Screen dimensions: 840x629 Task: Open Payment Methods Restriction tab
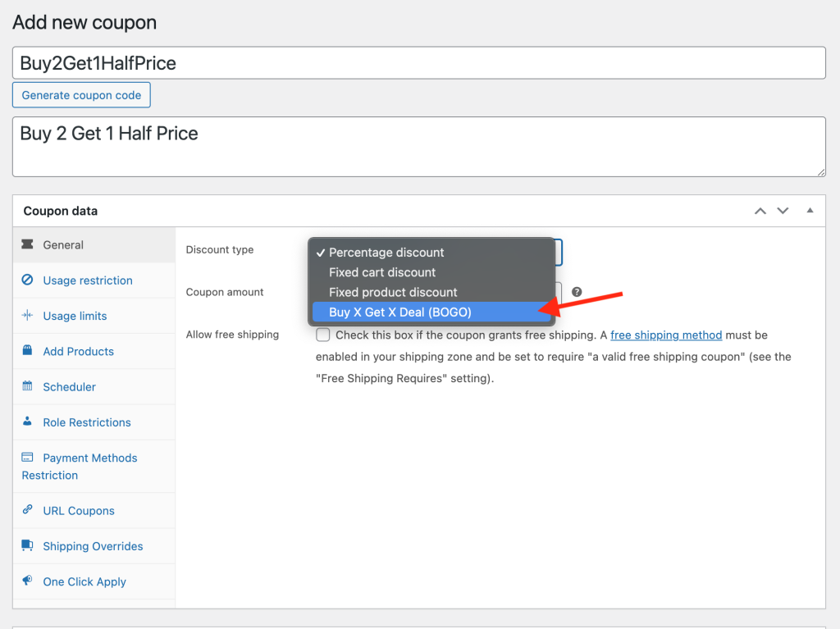click(94, 466)
